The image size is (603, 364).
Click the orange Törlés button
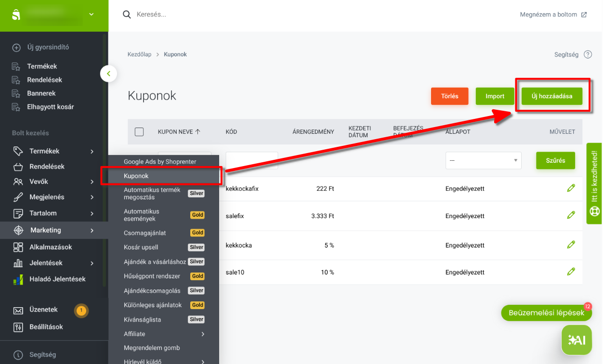pos(450,96)
